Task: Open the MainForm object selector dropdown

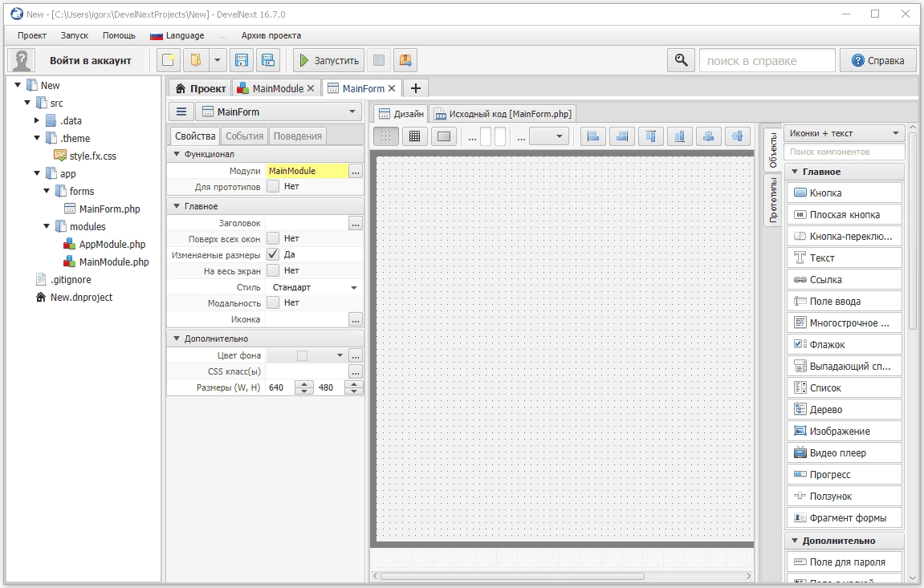Action: pyautogui.click(x=279, y=112)
